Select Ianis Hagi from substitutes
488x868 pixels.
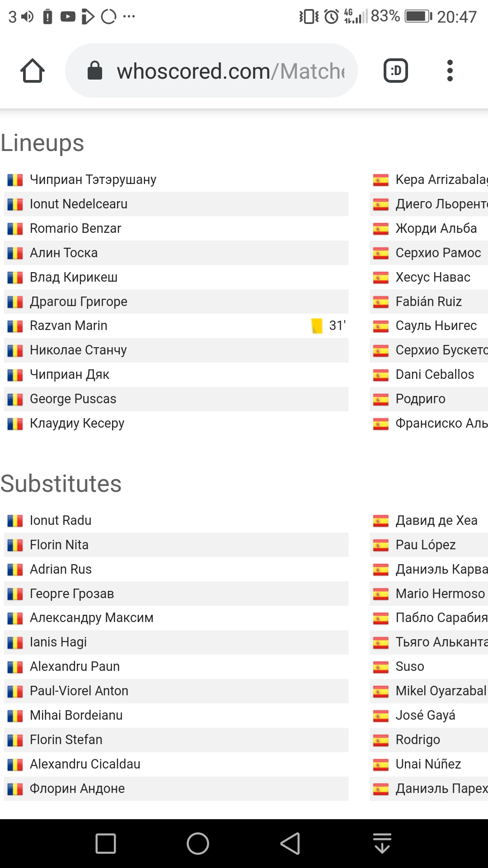[x=58, y=642]
